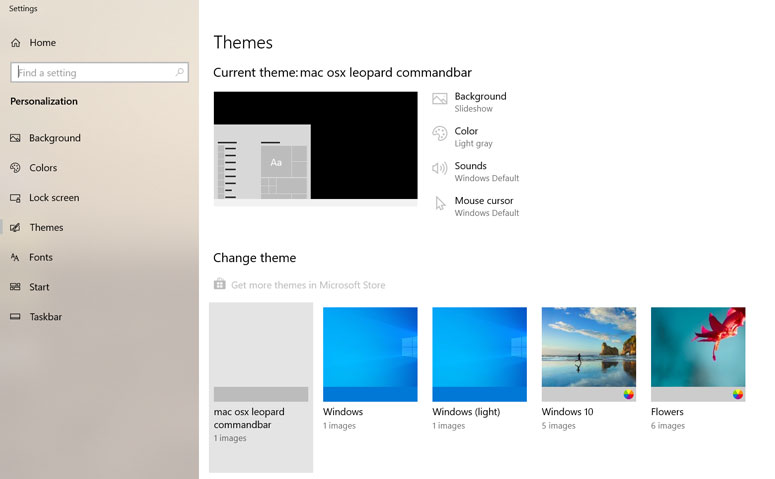Image resolution: width=775 pixels, height=479 pixels.
Task: Apply the Flowers theme thumbnail
Action: 698,354
